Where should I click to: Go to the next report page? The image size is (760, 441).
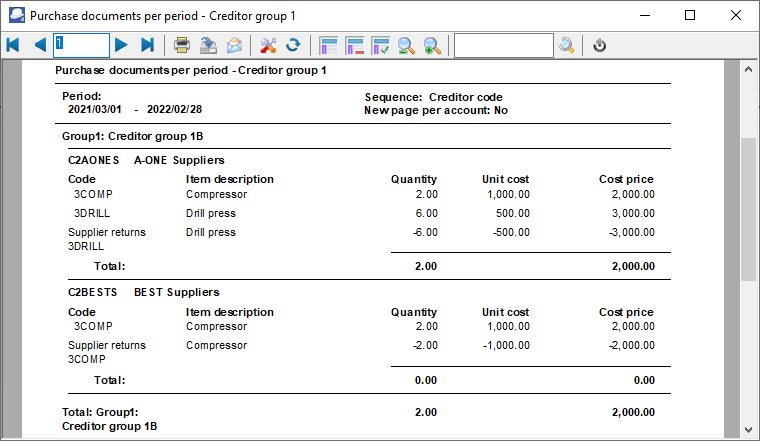pyautogui.click(x=121, y=45)
